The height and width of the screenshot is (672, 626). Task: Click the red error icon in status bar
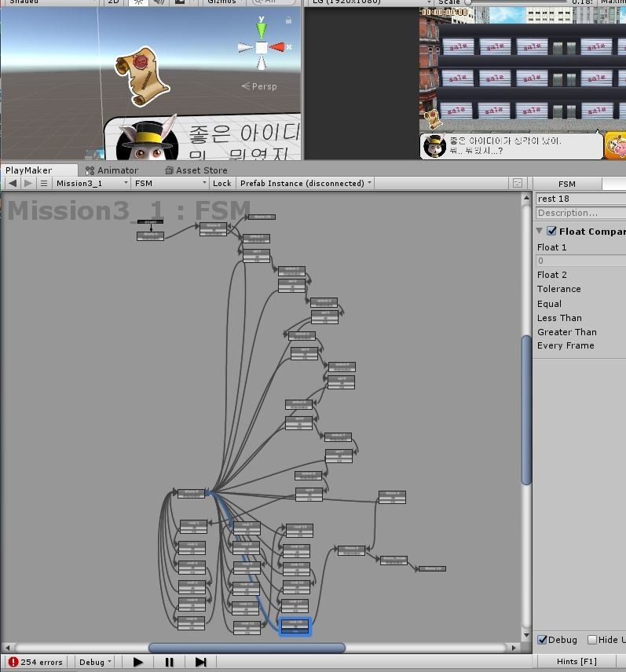13,662
